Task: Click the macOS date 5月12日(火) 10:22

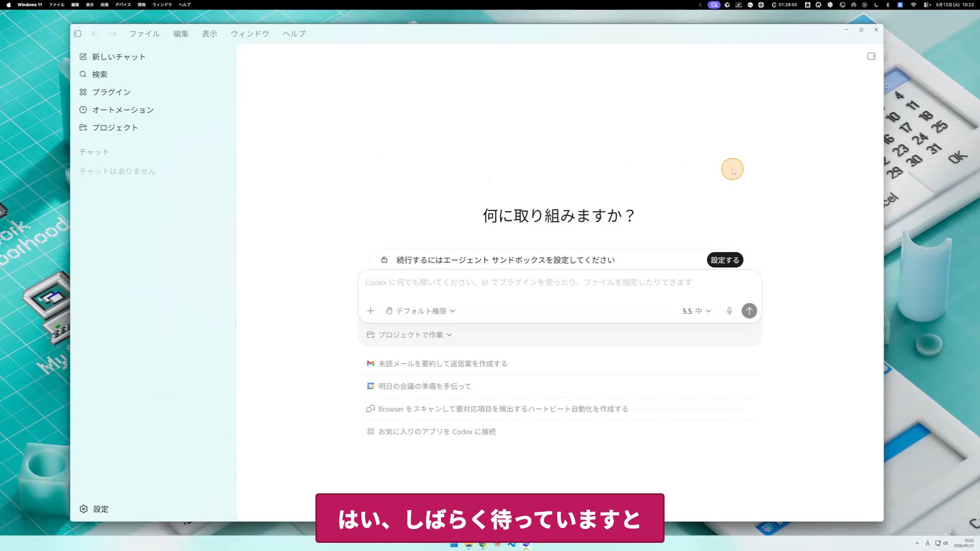Action: (955, 5)
